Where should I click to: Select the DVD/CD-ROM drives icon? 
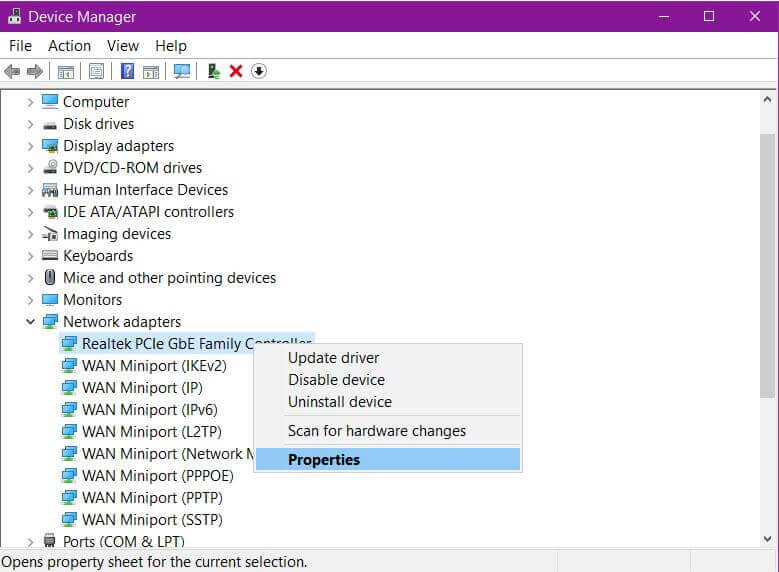[50, 167]
